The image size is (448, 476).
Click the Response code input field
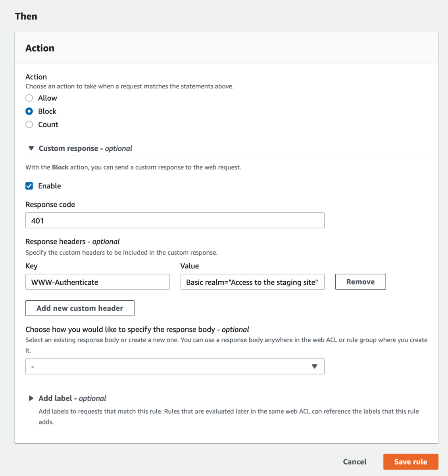tap(175, 221)
